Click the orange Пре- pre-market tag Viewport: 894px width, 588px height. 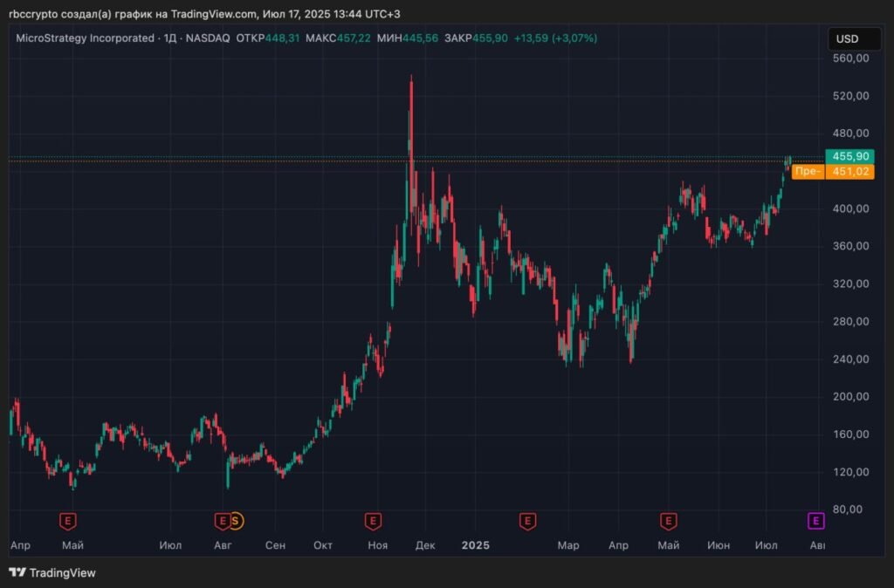[808, 172]
